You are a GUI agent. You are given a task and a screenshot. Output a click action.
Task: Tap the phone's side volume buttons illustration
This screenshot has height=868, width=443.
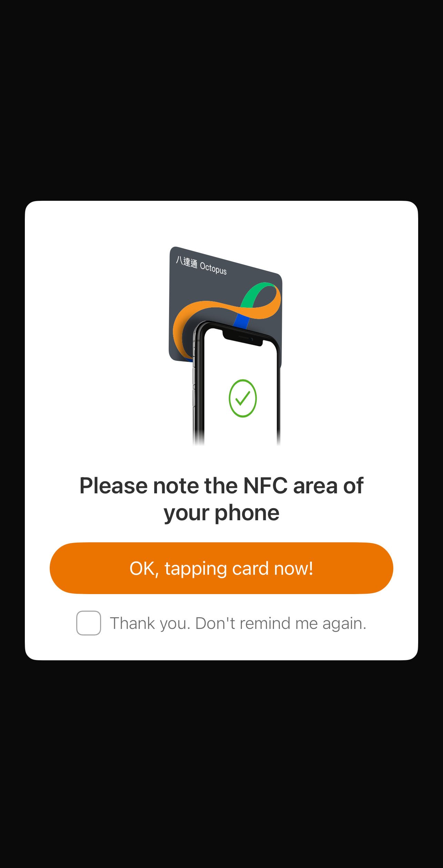(x=194, y=383)
